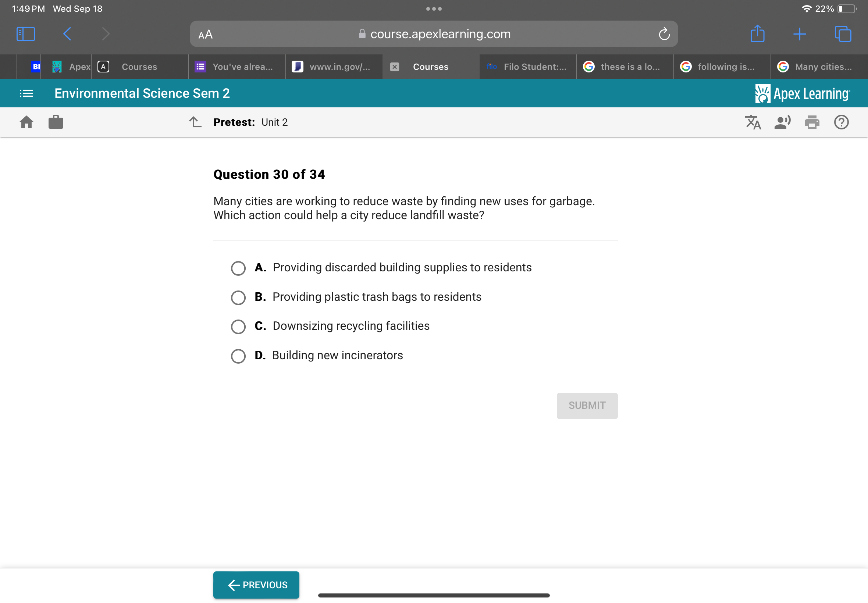The width and height of the screenshot is (868, 603).
Task: Click the print icon
Action: (x=812, y=122)
